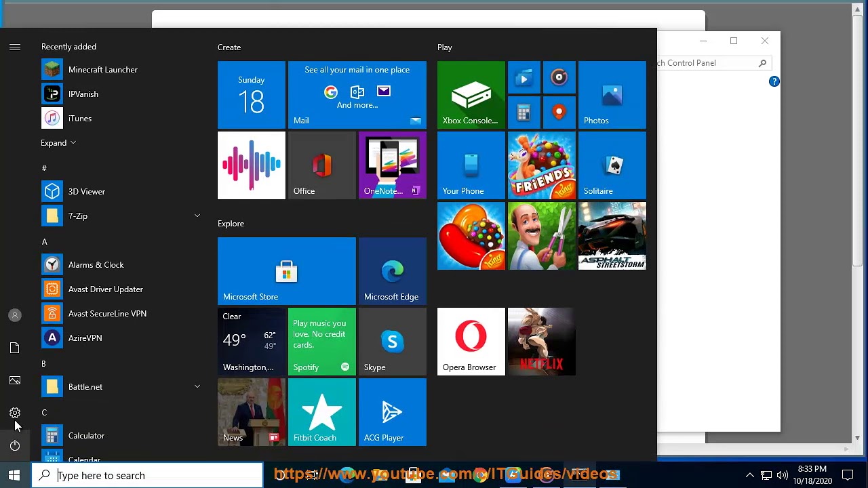This screenshot has height=488, width=868.
Task: Launch AzireVPN from the app list
Action: [x=122, y=338]
